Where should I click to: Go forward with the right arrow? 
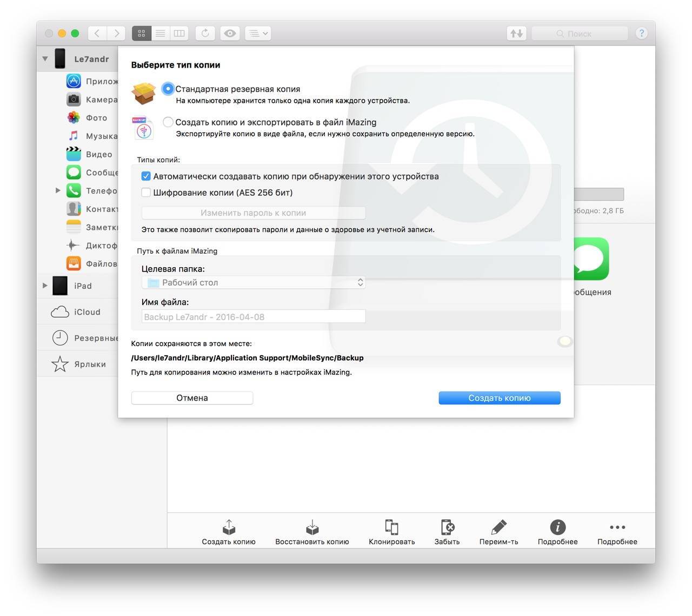116,33
